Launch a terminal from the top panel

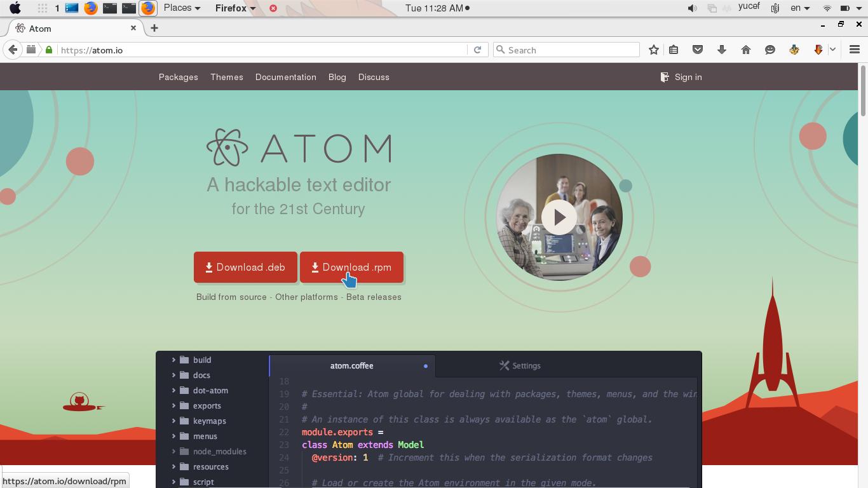pyautogui.click(x=109, y=8)
